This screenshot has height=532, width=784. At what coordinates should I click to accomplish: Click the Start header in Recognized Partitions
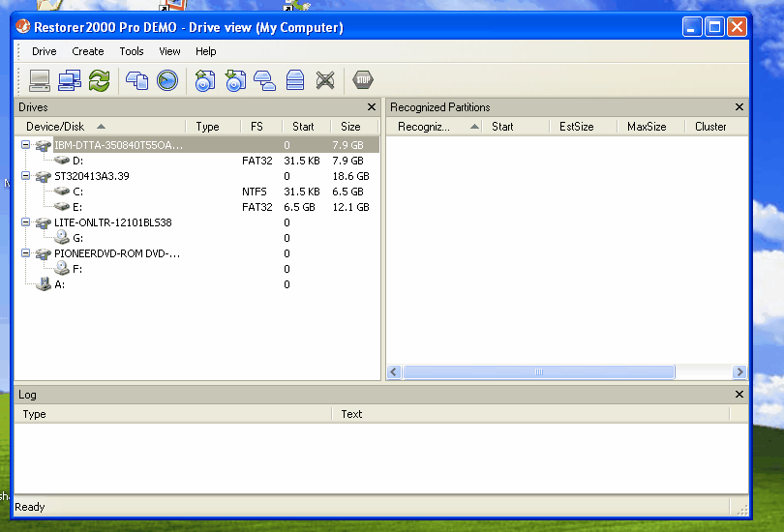(516, 127)
